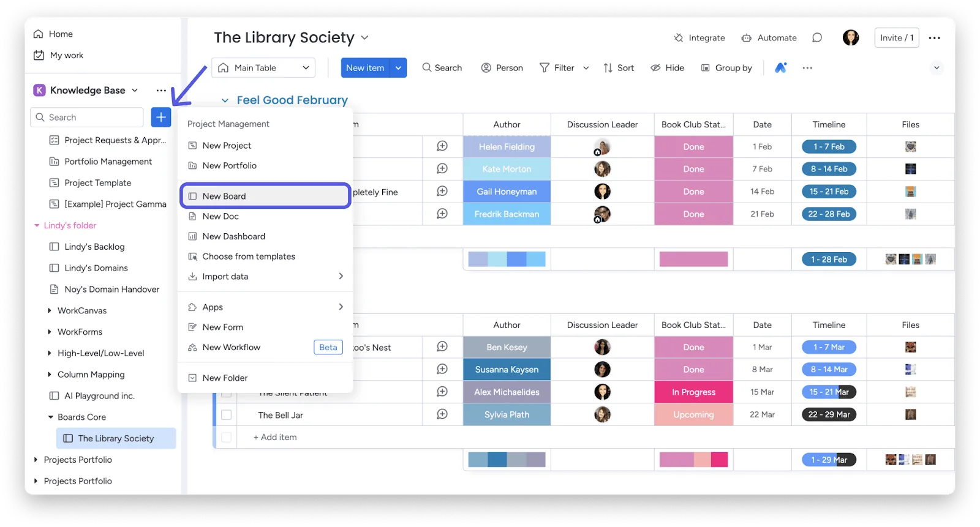Open the file thumbnail in Helen Fielding row
Viewport: 980px width, 527px height.
[911, 146]
